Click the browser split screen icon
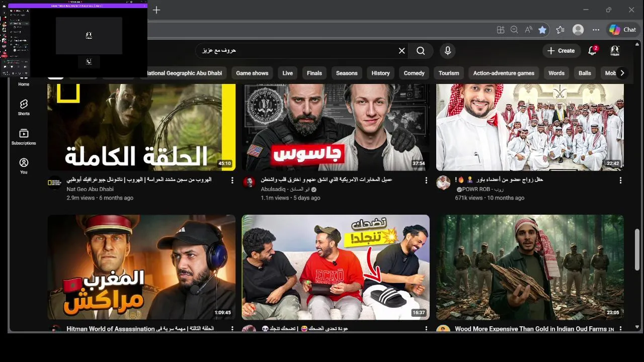This screenshot has height=362, width=644. pos(501,30)
